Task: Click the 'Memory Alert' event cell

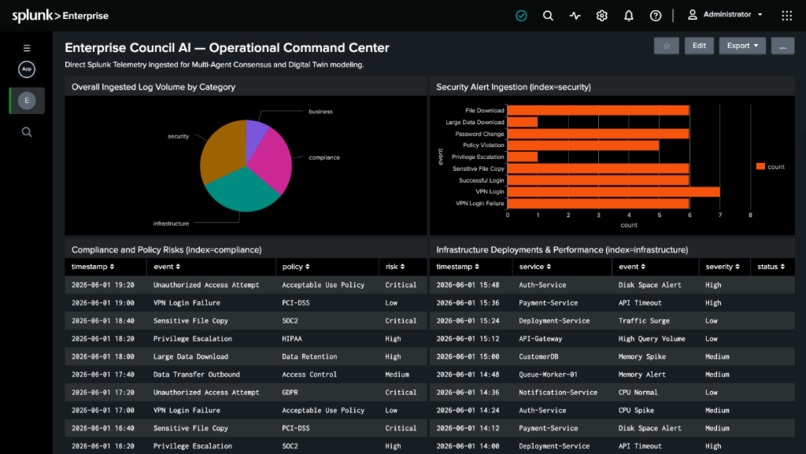Action: (x=642, y=374)
